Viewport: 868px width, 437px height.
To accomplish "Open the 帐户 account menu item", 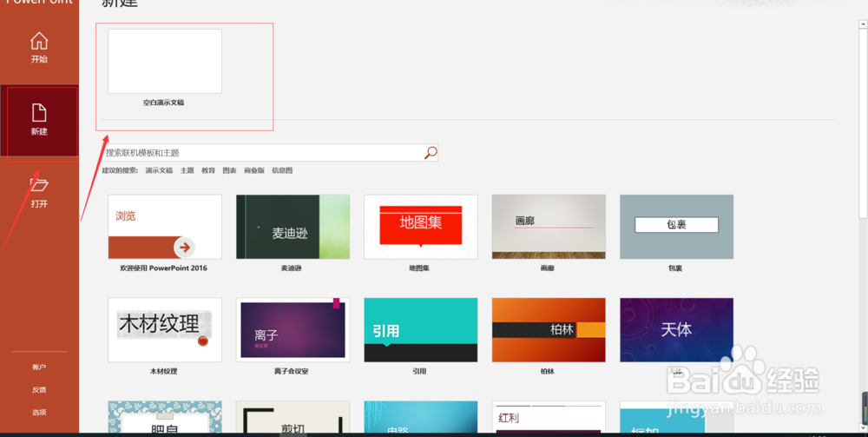I will pos(39,367).
